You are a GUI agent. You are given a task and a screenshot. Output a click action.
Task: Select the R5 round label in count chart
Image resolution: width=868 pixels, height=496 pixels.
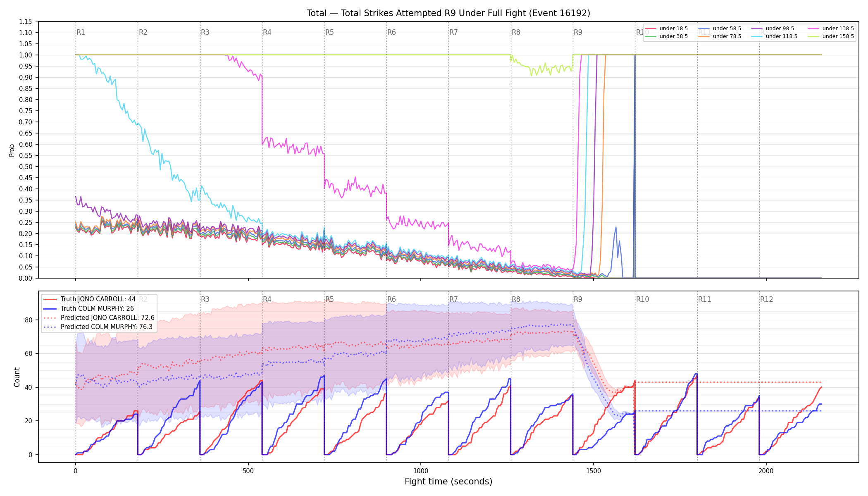pyautogui.click(x=329, y=299)
